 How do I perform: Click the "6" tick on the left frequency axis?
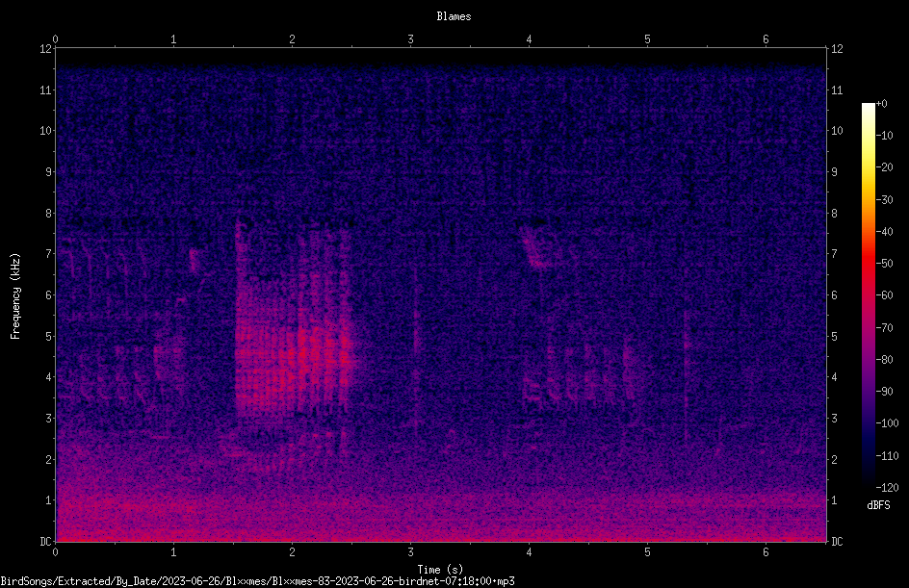pos(49,294)
